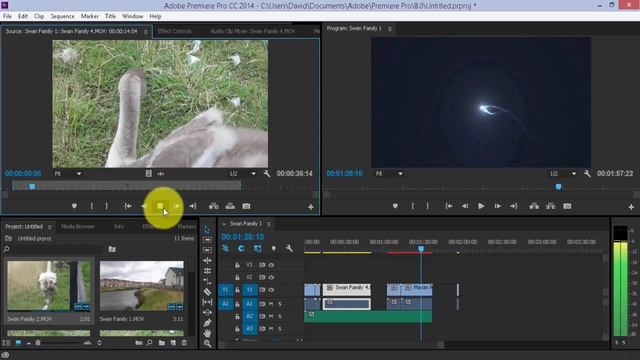Open Source panel flyout menu
Viewport: 640px width, 360px height.
click(146, 31)
